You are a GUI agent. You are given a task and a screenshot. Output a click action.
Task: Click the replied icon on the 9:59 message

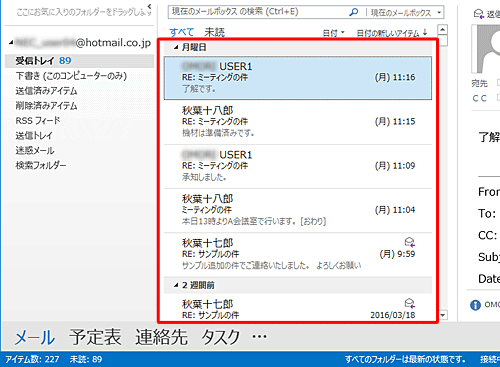pyautogui.click(x=410, y=242)
